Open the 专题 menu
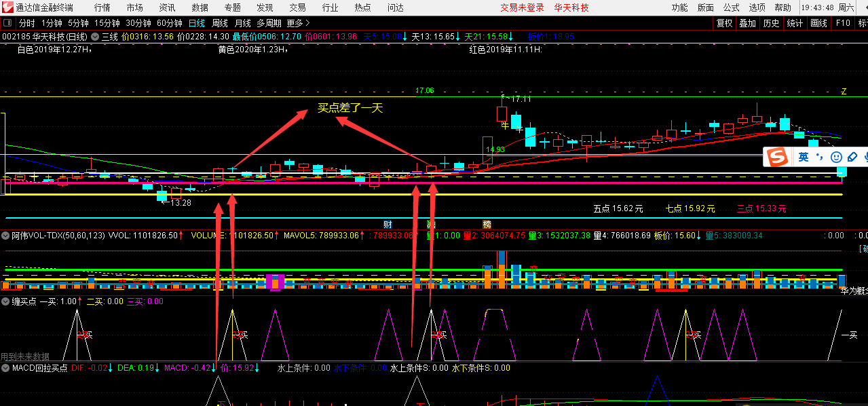Image resolution: width=868 pixels, height=406 pixels. 232,7
